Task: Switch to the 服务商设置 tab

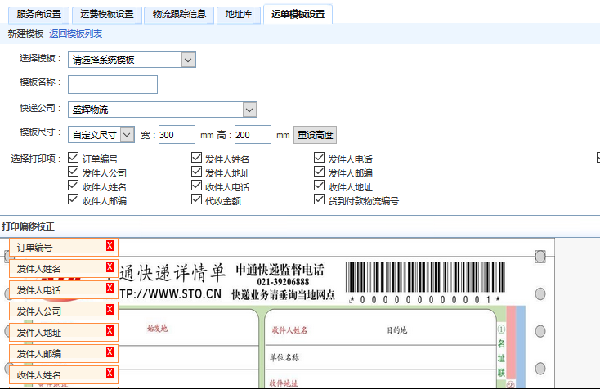Action: point(39,15)
